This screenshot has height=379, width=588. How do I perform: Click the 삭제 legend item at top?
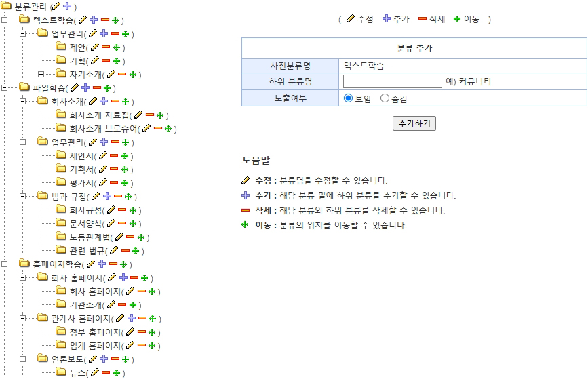(431, 19)
